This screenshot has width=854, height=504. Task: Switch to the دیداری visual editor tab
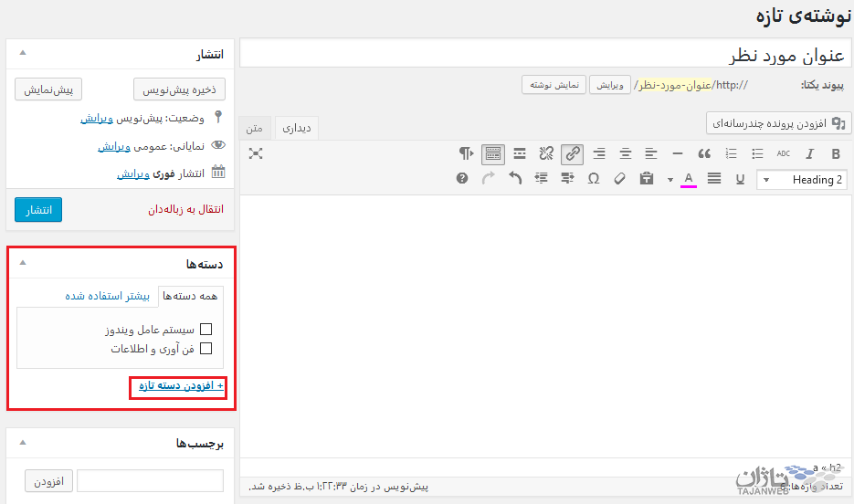[x=297, y=129]
